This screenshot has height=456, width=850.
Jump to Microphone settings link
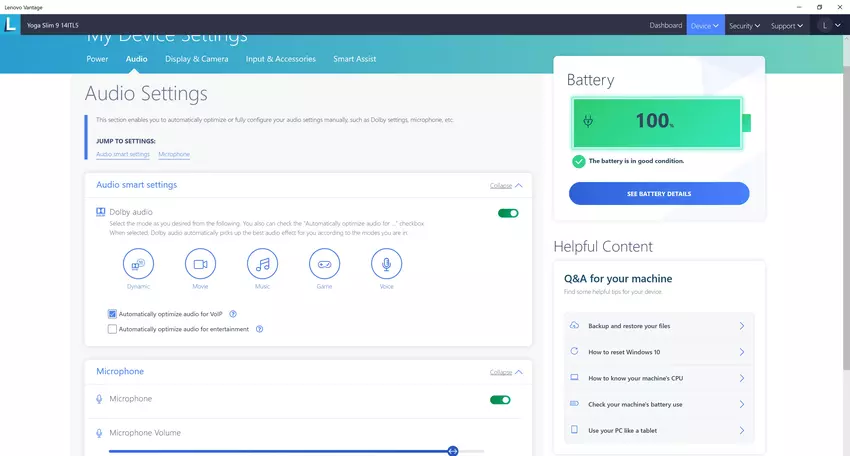pyautogui.click(x=174, y=155)
